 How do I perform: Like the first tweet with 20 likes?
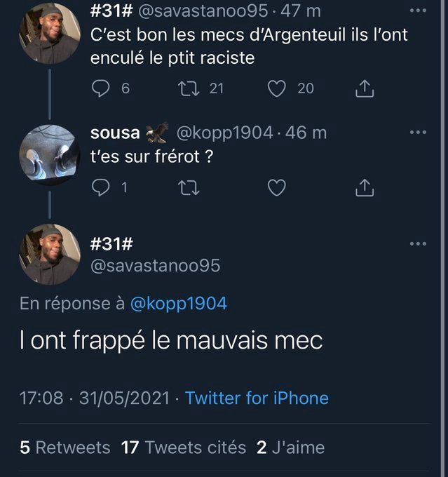[278, 88]
